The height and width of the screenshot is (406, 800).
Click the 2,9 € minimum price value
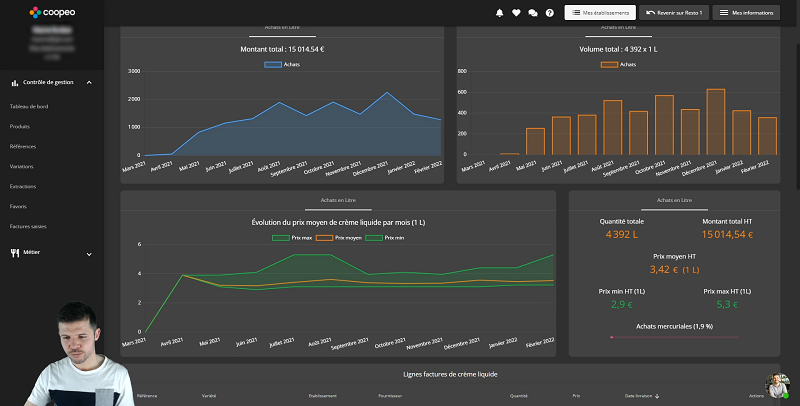[621, 304]
